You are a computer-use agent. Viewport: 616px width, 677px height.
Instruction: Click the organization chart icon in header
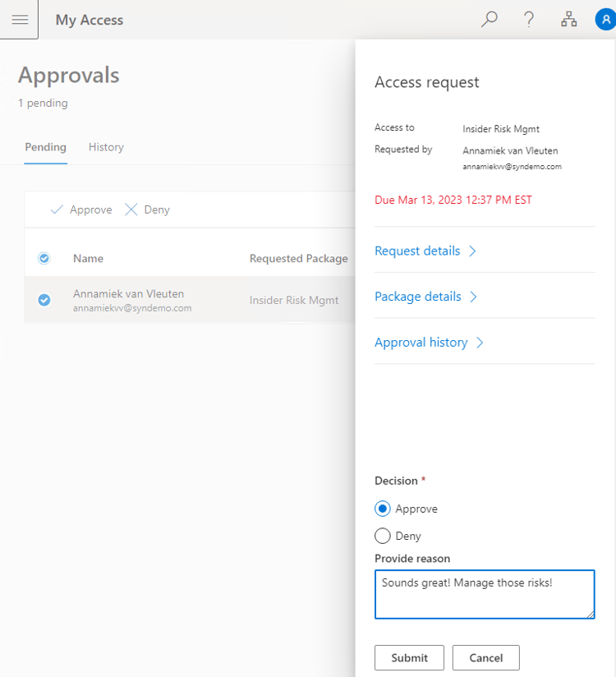click(x=568, y=19)
